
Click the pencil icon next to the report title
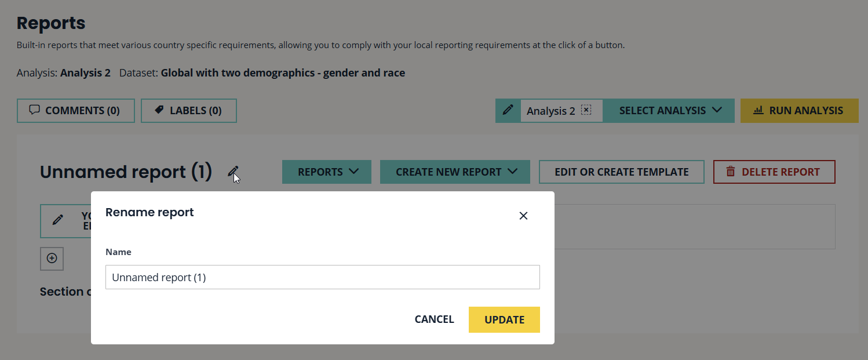pos(232,172)
